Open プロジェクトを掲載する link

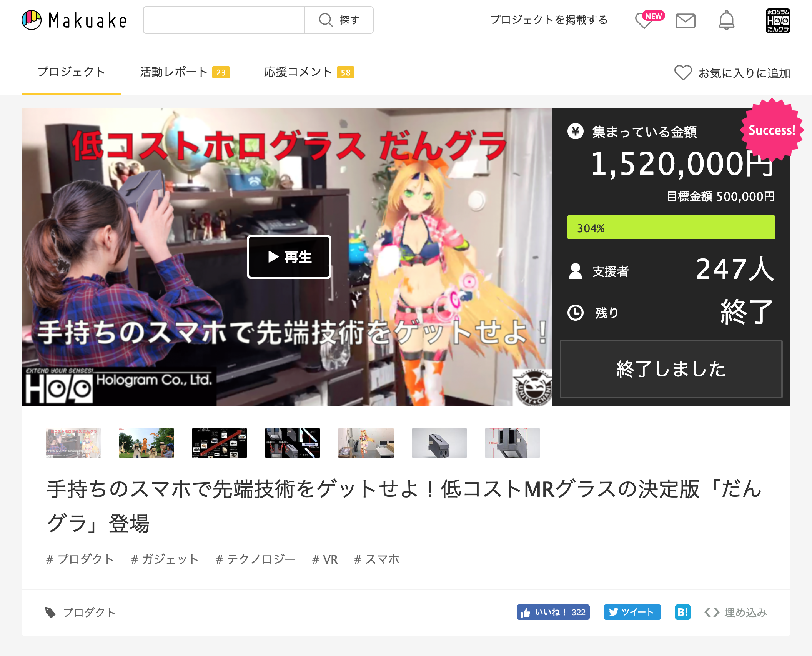point(549,20)
